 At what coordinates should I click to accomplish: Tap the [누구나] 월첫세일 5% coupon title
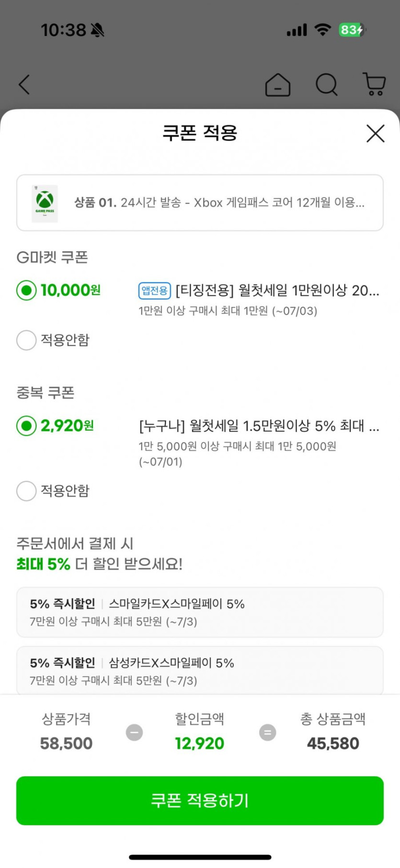pyautogui.click(x=259, y=426)
